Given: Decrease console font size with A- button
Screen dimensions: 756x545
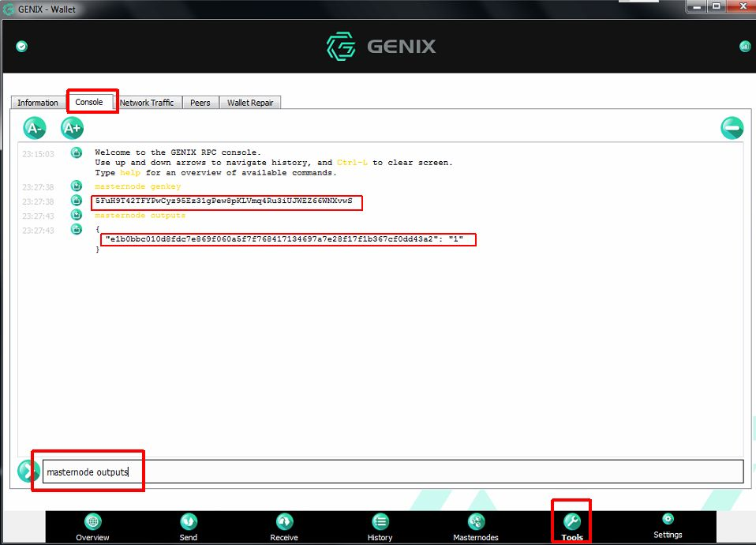Looking at the screenshot, I should pos(35,129).
